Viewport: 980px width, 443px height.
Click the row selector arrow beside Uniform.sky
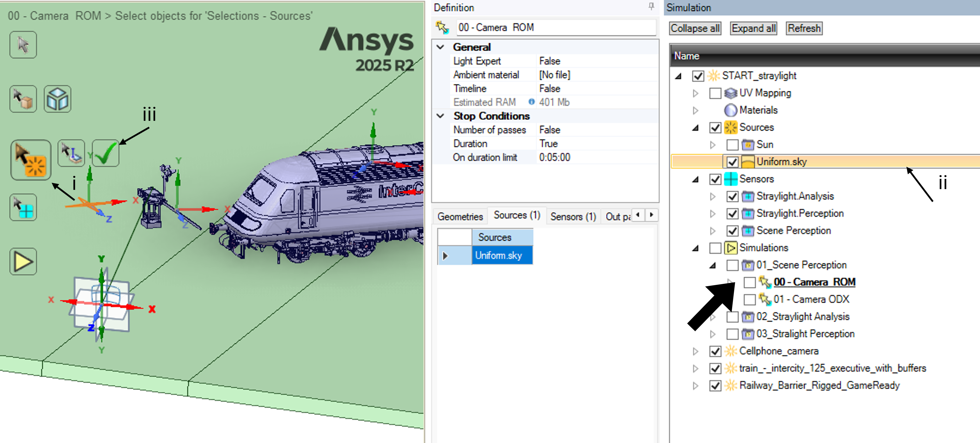[455, 255]
